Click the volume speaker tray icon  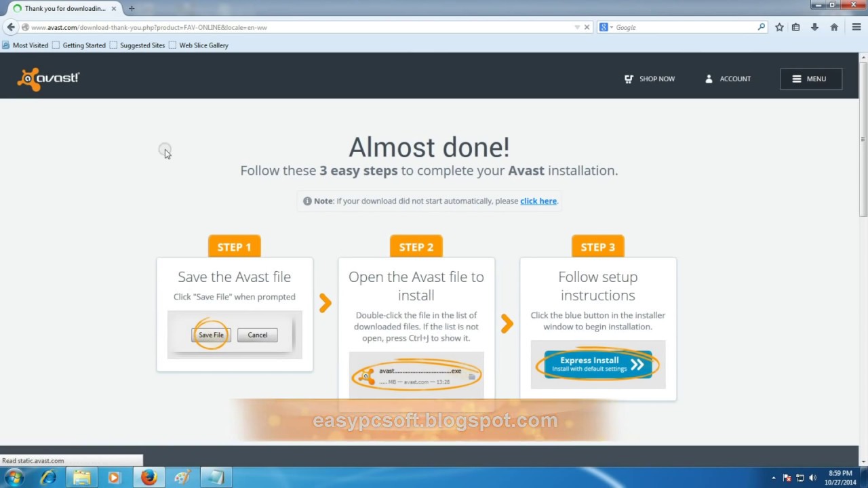[812, 478]
